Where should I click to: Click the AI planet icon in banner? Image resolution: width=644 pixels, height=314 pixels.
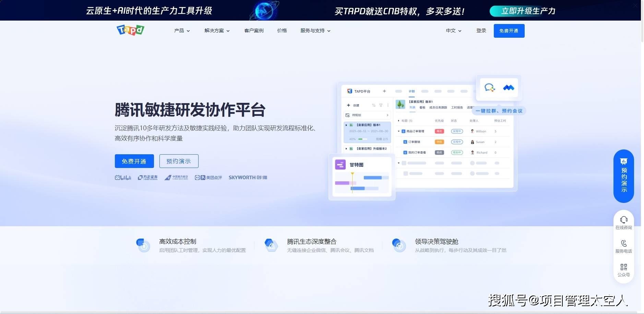[x=263, y=11]
